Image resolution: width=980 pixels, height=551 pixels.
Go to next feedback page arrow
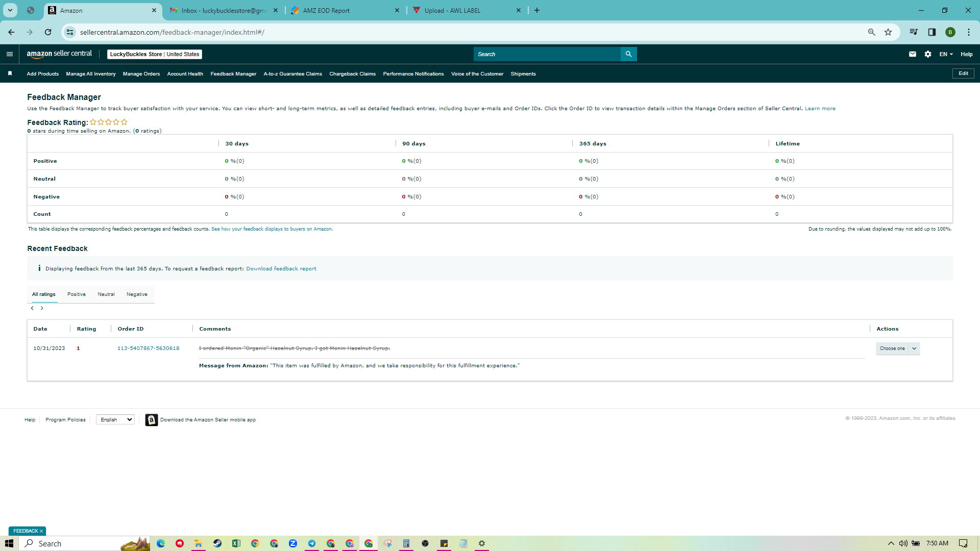42,308
